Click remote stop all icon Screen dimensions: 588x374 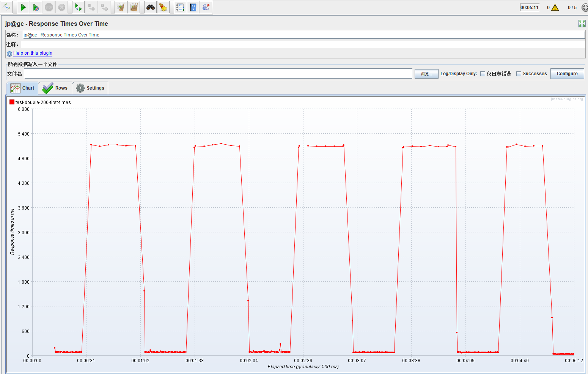point(91,7)
